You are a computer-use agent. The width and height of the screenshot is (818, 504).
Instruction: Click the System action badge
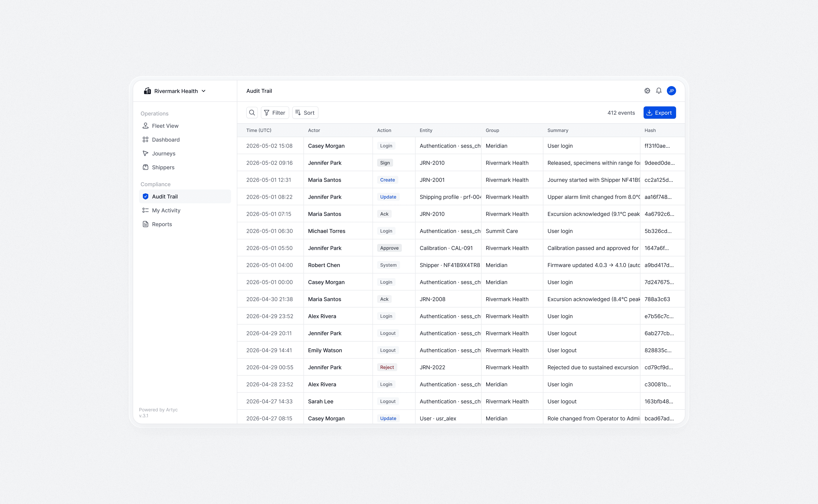389,265
